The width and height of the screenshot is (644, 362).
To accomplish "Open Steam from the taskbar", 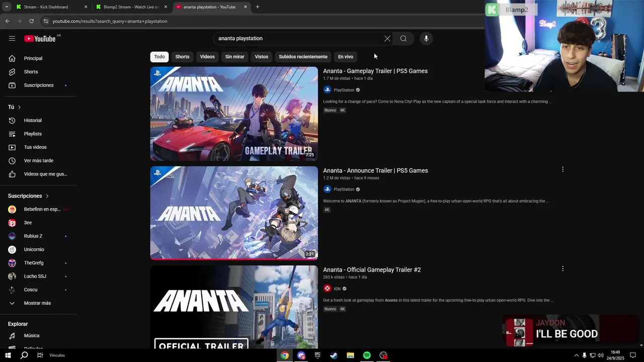I will [334, 355].
